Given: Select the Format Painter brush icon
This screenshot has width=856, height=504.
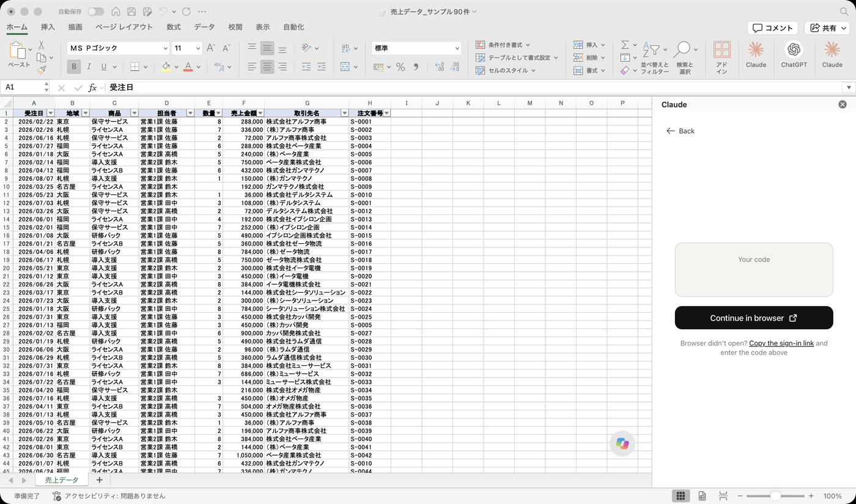Looking at the screenshot, I should (42, 70).
